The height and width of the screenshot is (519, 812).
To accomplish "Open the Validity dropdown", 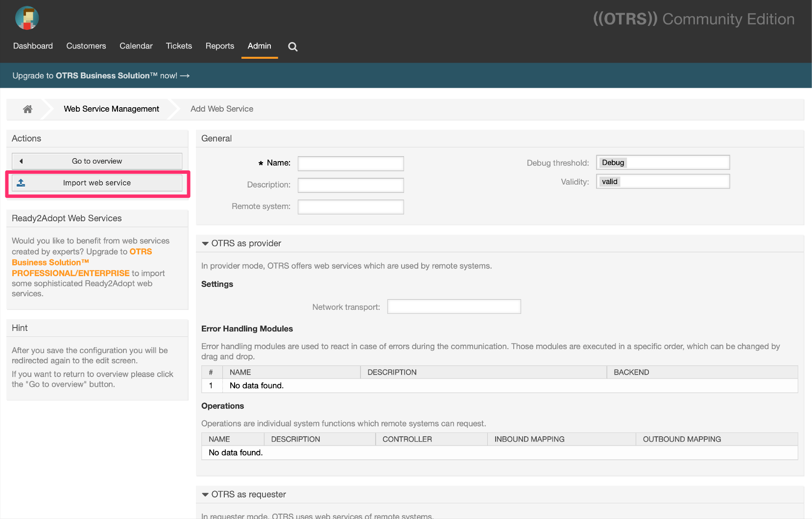I will (663, 182).
